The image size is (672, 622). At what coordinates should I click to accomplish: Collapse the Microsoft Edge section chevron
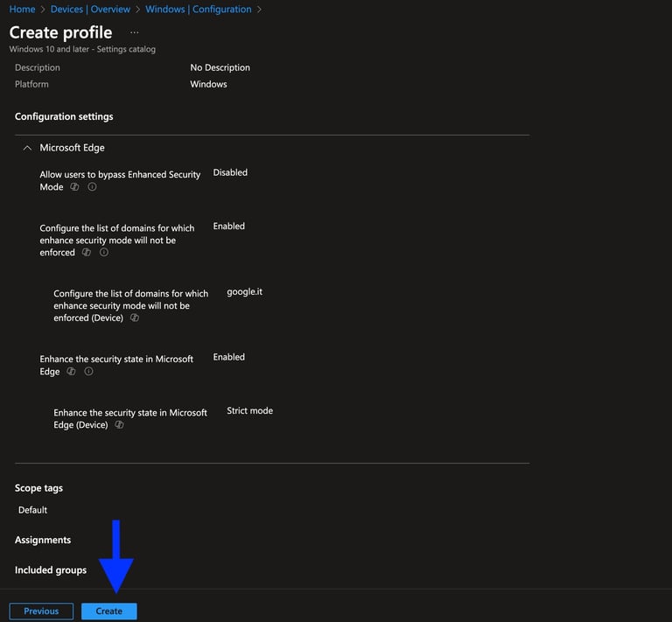point(27,148)
